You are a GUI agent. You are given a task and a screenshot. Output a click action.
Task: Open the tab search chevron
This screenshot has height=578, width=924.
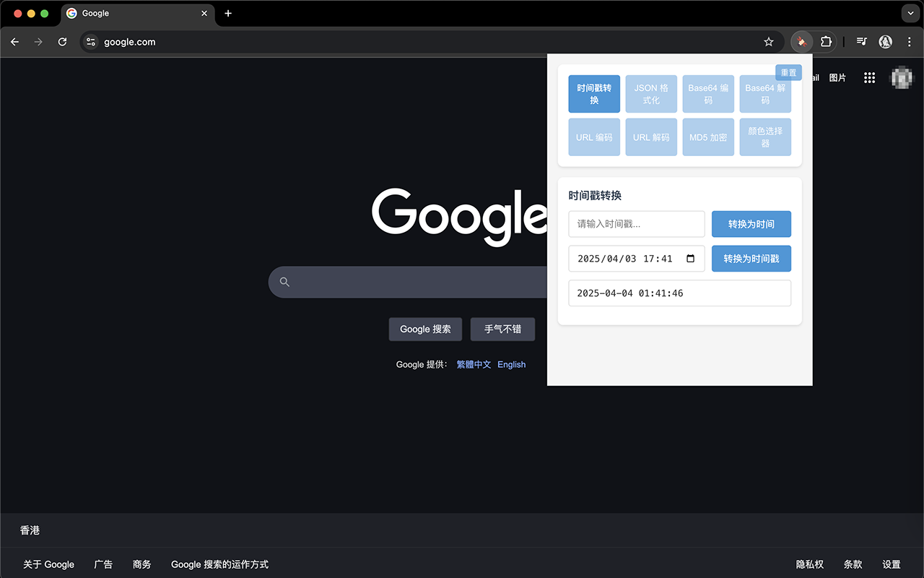point(910,13)
